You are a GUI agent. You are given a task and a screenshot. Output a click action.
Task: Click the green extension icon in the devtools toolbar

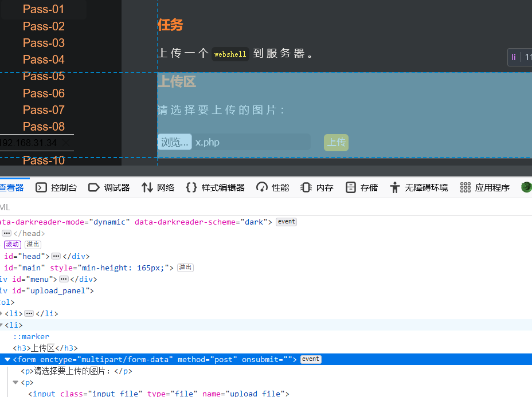[x=526, y=187]
